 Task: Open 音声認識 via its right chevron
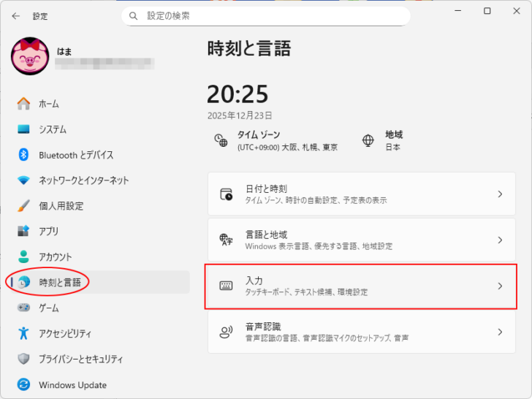500,332
